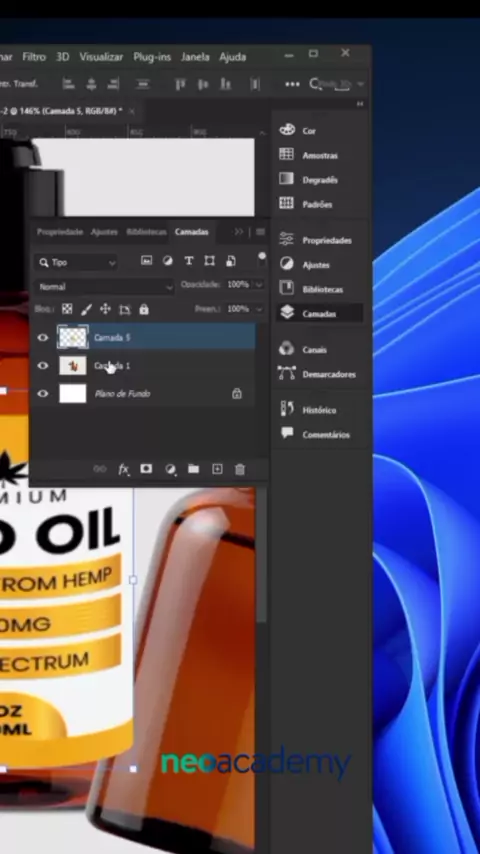This screenshot has width=480, height=854.
Task: Switch to the Bibliotecas tab in floating panel
Action: click(x=146, y=232)
